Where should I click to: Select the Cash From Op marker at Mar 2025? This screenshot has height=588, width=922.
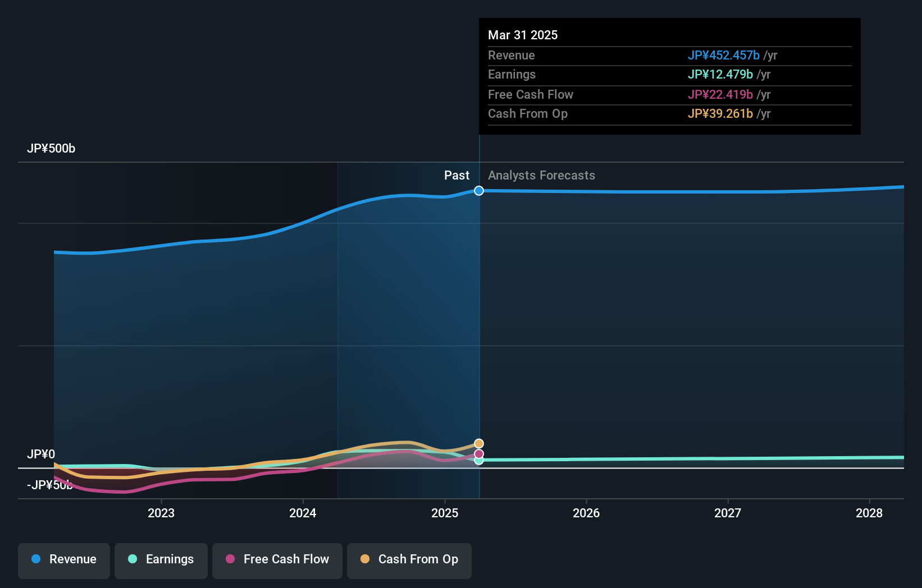point(478,443)
